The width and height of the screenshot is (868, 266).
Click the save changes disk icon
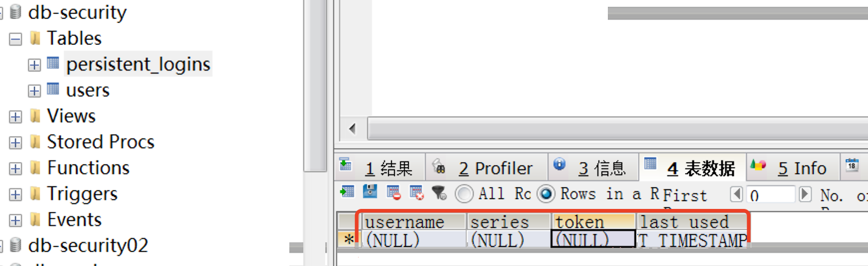[x=370, y=193]
